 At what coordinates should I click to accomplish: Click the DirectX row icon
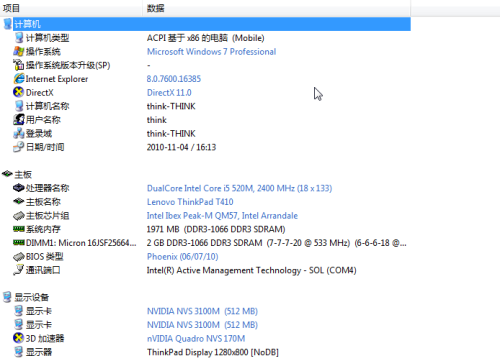point(18,92)
